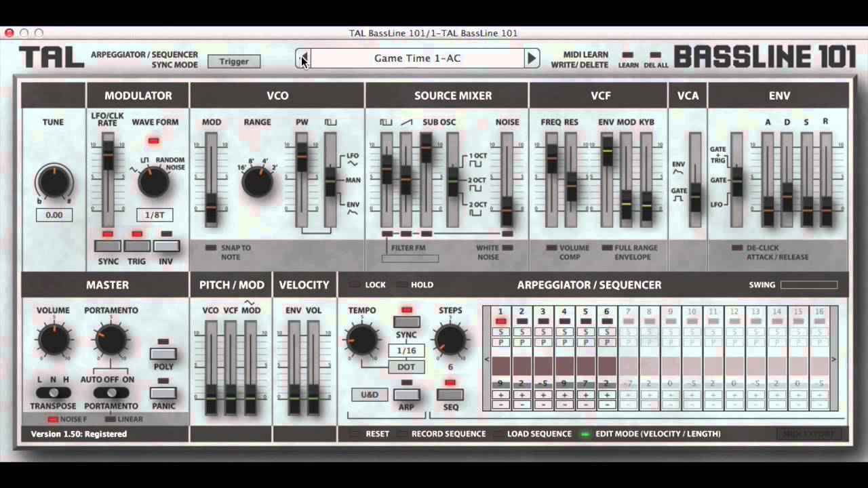Click the PANIC button
868x488 pixels.
pyautogui.click(x=163, y=393)
